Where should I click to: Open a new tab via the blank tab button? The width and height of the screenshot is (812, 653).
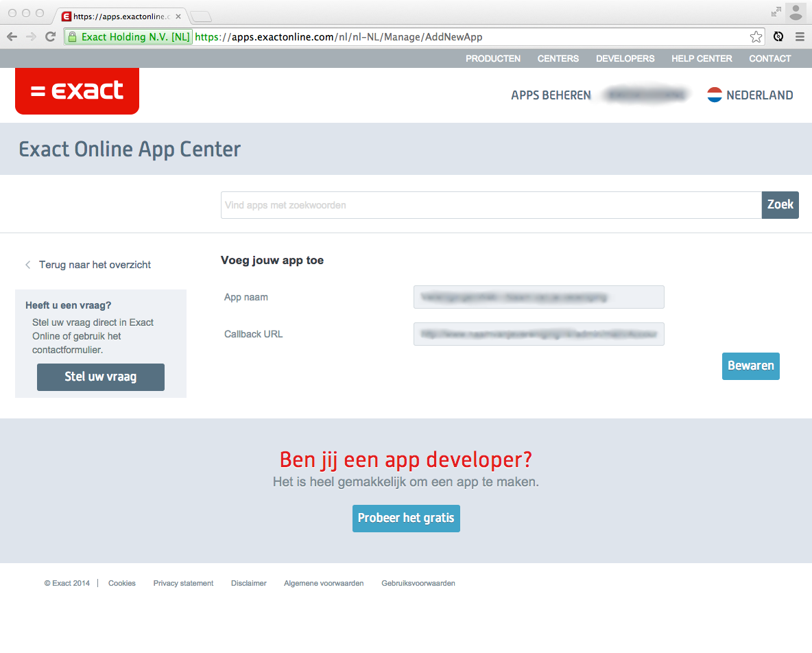(x=201, y=17)
